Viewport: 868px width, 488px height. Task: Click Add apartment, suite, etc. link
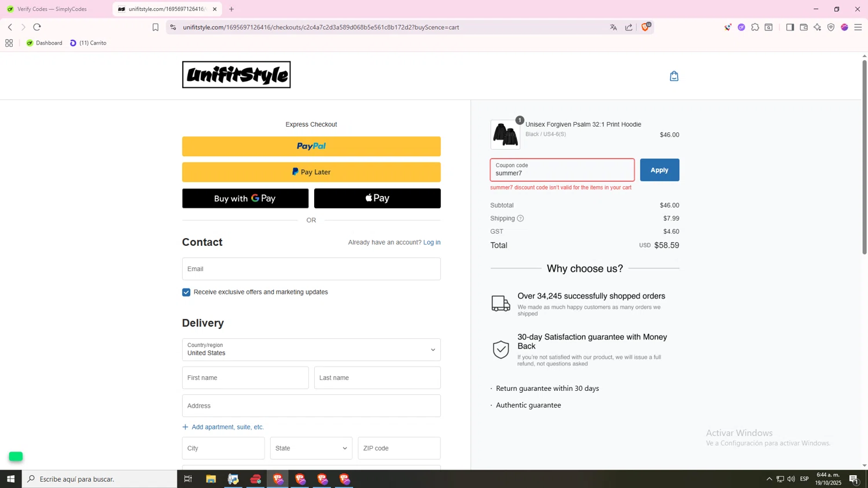click(x=223, y=427)
